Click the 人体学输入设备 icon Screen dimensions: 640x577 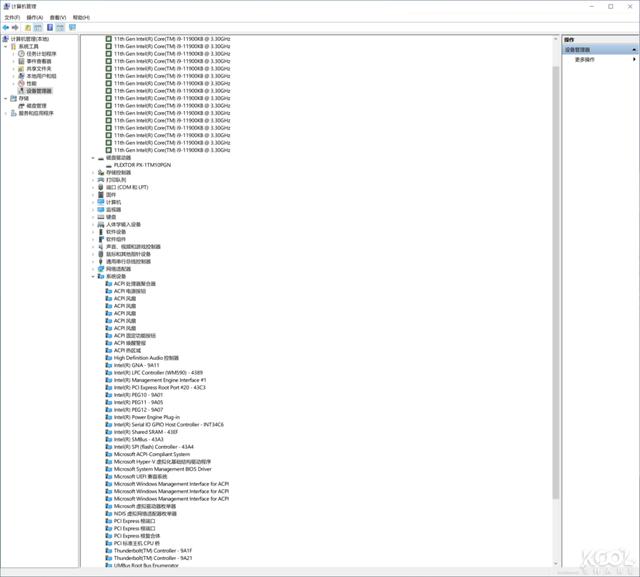pos(101,224)
